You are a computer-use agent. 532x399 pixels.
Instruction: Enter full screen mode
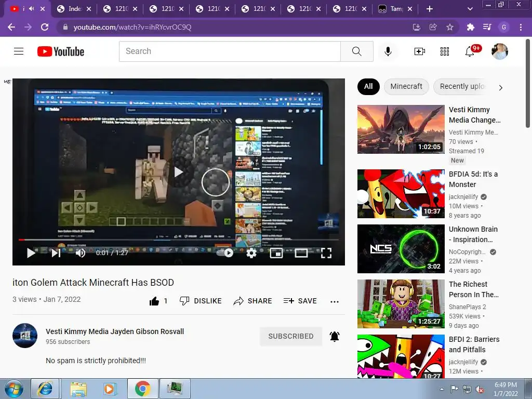coord(326,253)
